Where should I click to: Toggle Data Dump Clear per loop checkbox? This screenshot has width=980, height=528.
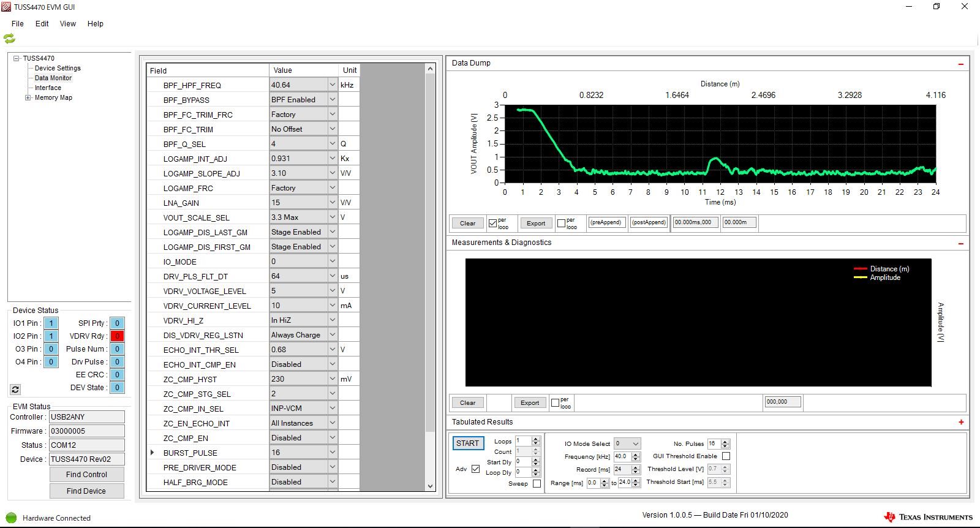[493, 224]
